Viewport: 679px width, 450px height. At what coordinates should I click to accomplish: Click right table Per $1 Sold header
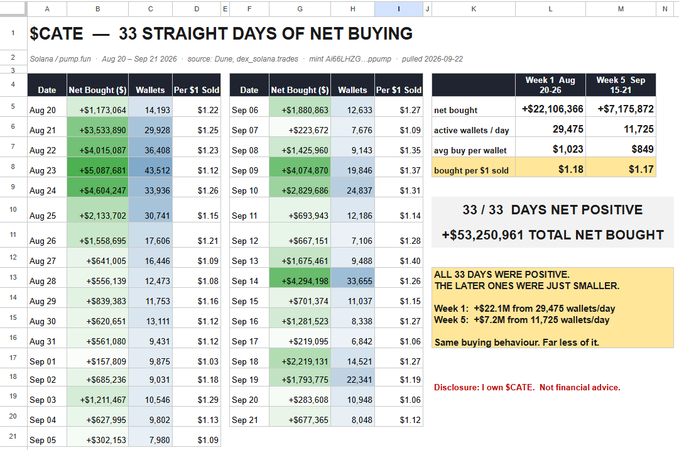click(398, 85)
